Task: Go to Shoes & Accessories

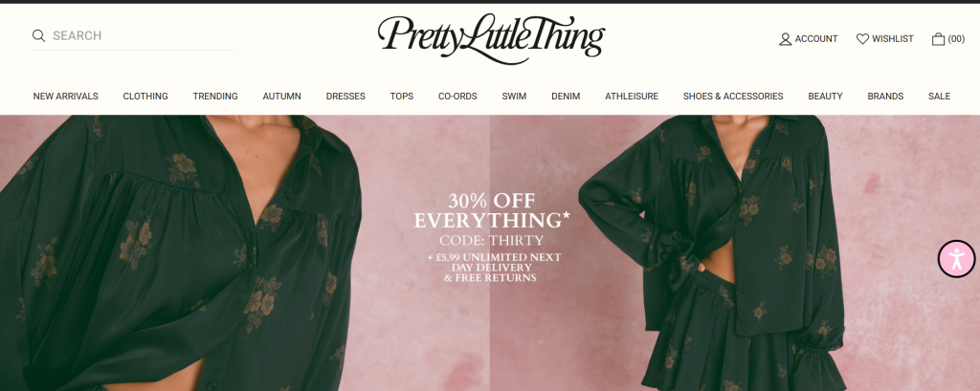Action: click(x=733, y=97)
